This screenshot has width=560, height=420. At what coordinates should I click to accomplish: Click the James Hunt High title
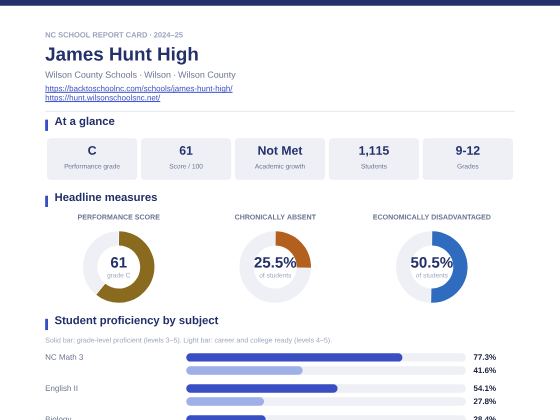pyautogui.click(x=122, y=54)
